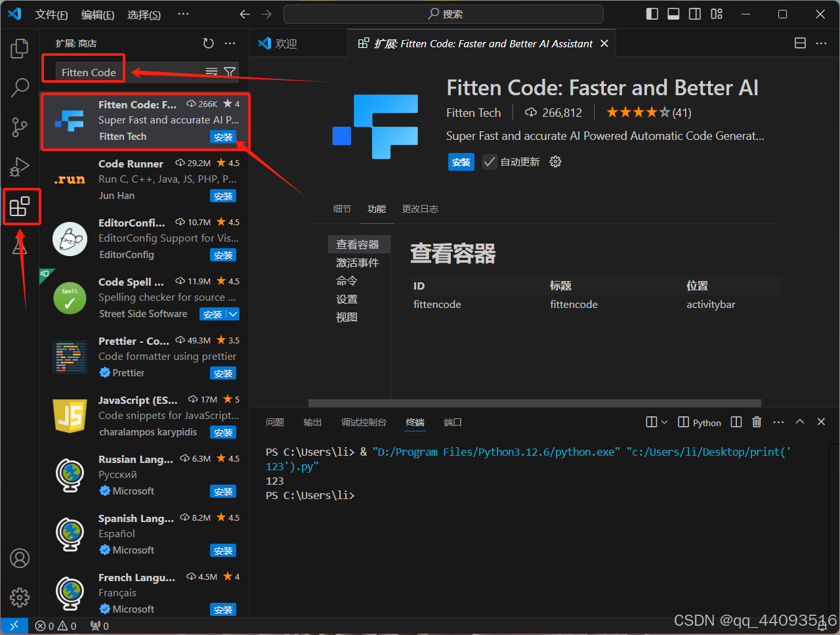840x635 pixels.
Task: Open the extension filter funnel icon
Action: [230, 72]
